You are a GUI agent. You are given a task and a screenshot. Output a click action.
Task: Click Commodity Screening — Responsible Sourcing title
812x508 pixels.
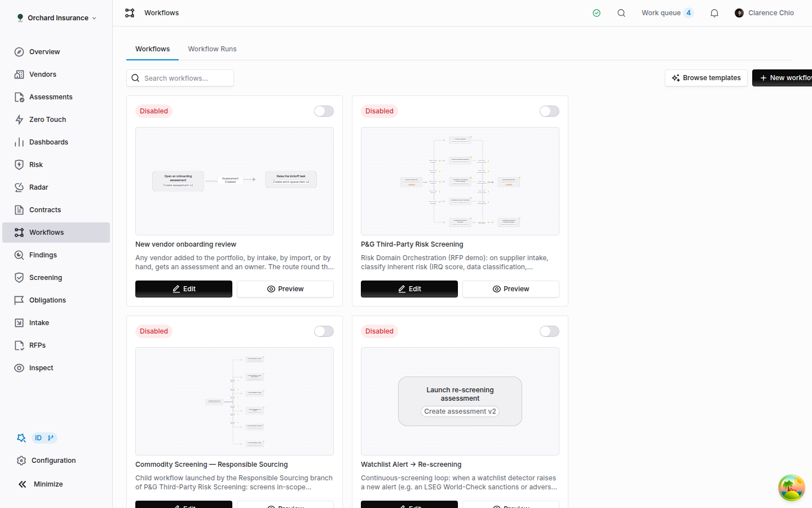(x=211, y=465)
